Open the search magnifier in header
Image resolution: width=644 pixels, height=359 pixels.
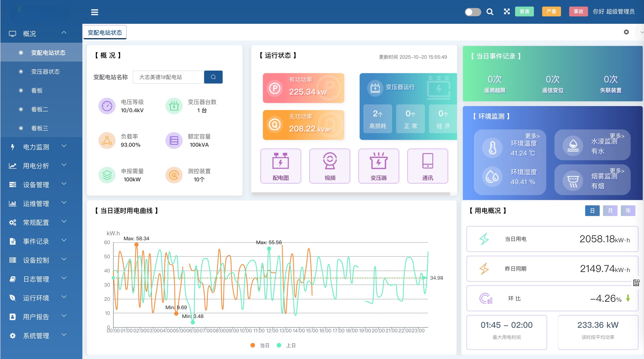tap(490, 12)
